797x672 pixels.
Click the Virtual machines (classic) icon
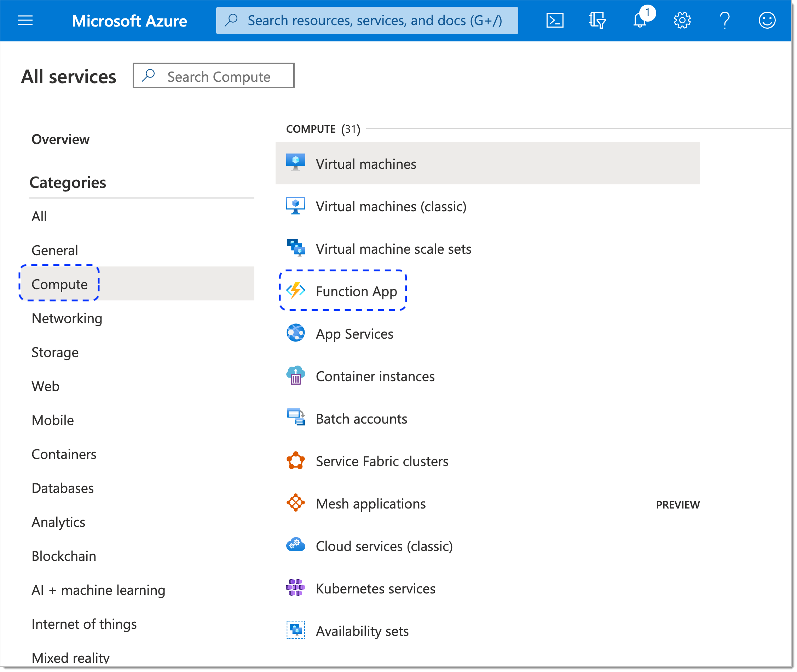coord(295,206)
